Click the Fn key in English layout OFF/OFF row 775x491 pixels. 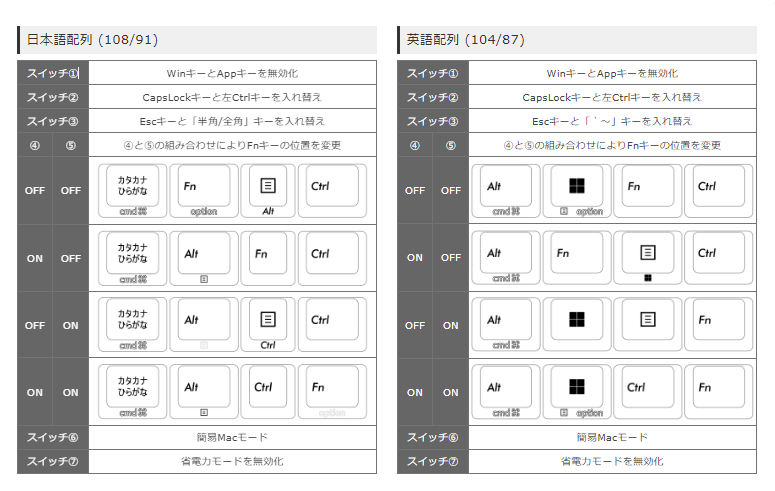pyautogui.click(x=647, y=191)
